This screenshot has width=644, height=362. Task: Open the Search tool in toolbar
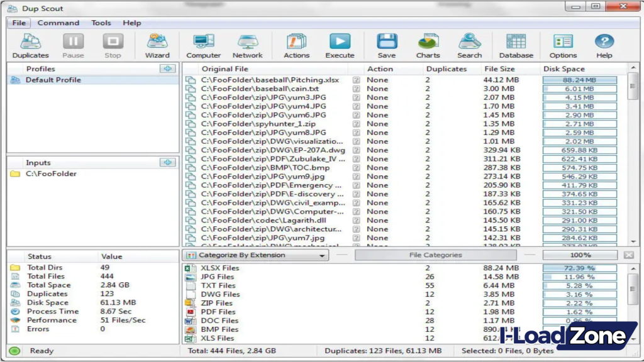(x=469, y=45)
